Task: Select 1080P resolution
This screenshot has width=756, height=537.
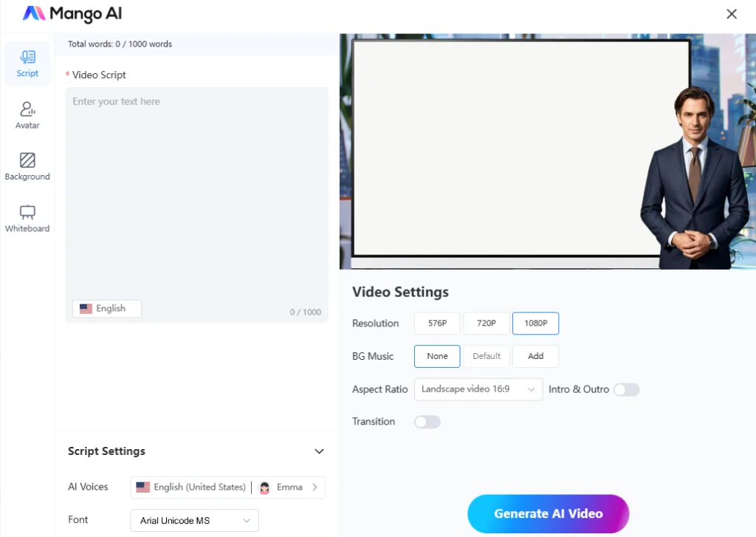Action: point(535,324)
